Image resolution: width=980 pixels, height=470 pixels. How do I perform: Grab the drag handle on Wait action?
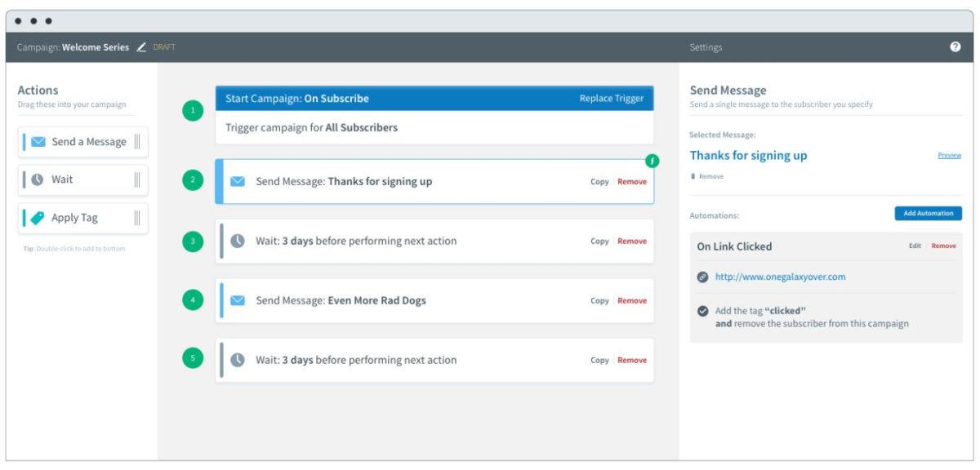click(137, 180)
